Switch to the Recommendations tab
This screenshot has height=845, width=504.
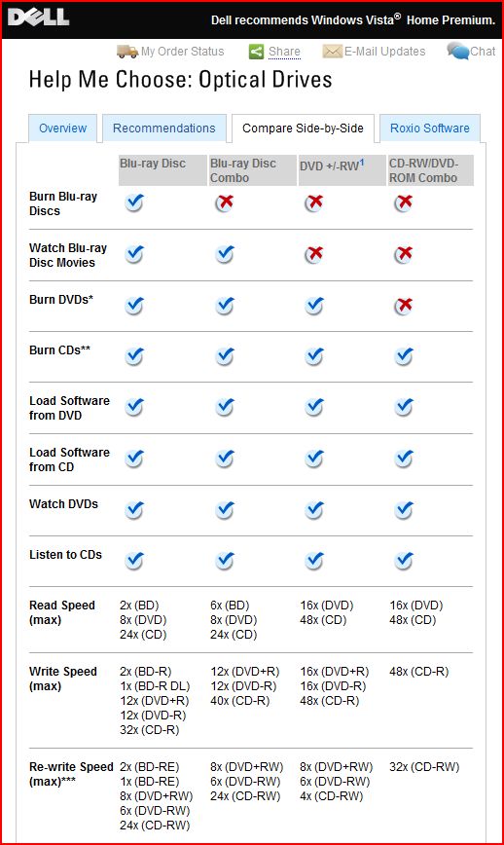pos(163,129)
